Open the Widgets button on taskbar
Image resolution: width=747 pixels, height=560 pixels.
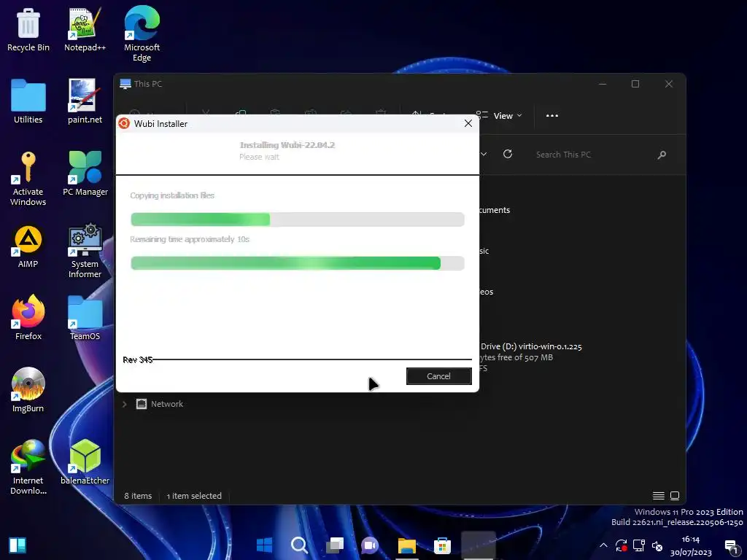tap(18, 545)
